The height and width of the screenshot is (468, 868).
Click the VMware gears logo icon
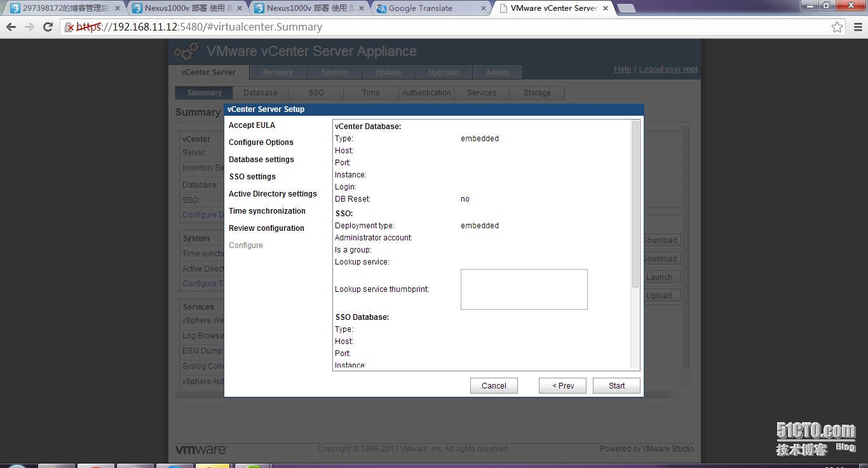click(x=186, y=52)
